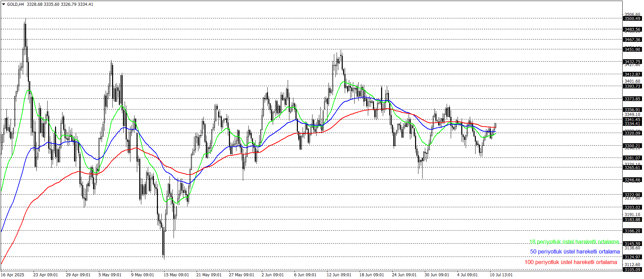Click the 3467.36 price level label

(632, 40)
